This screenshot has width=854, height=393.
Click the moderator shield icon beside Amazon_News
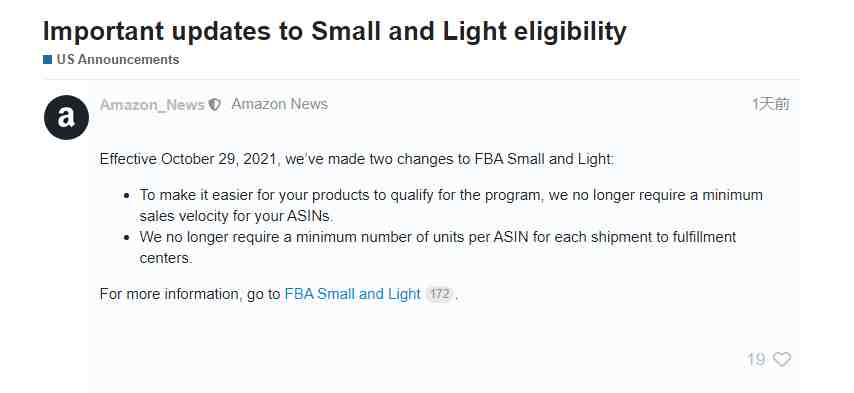point(215,105)
